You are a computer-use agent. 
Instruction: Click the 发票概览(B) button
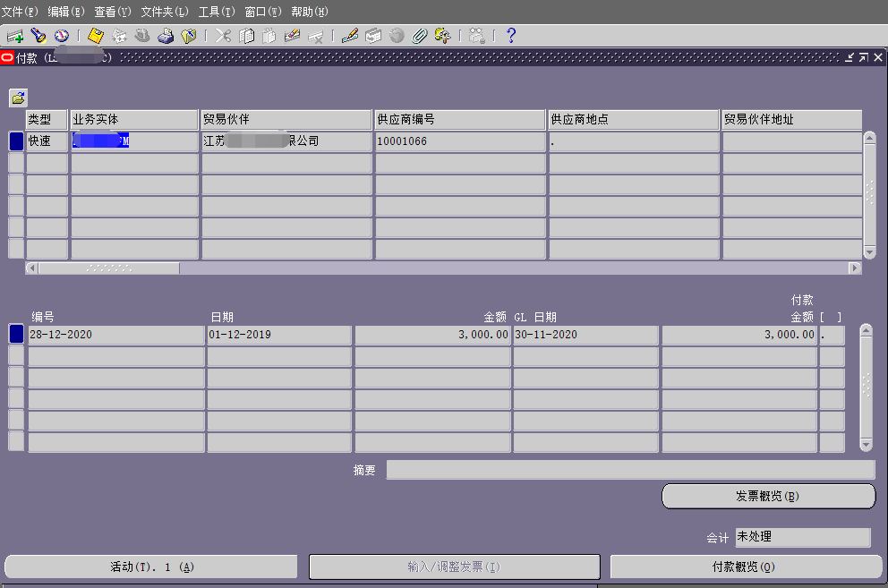pos(768,497)
